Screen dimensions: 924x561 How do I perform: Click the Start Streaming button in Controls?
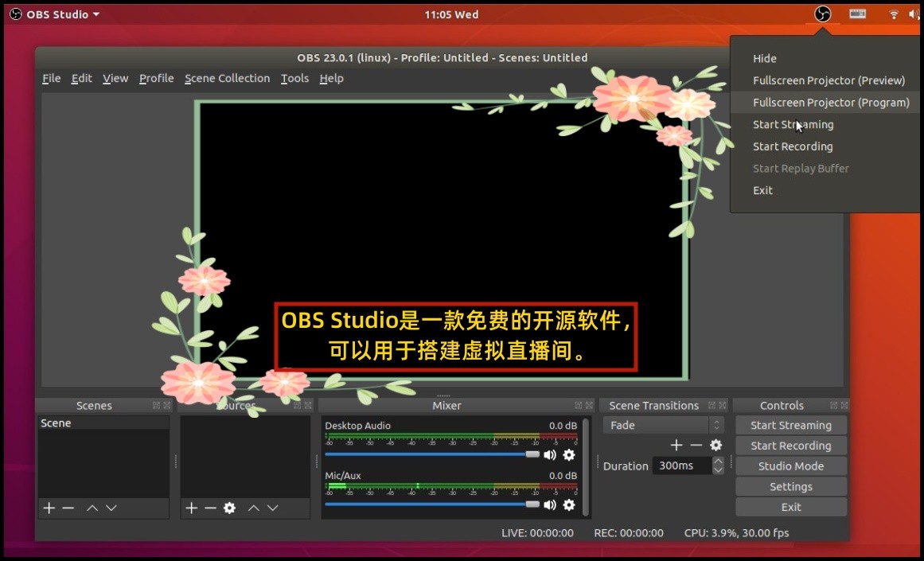tap(790, 425)
